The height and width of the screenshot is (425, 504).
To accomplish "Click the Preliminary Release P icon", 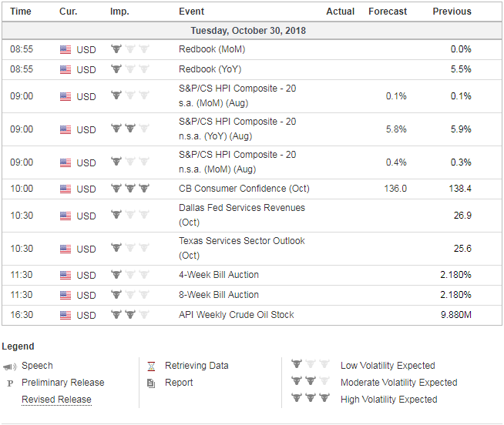I will click(x=10, y=383).
